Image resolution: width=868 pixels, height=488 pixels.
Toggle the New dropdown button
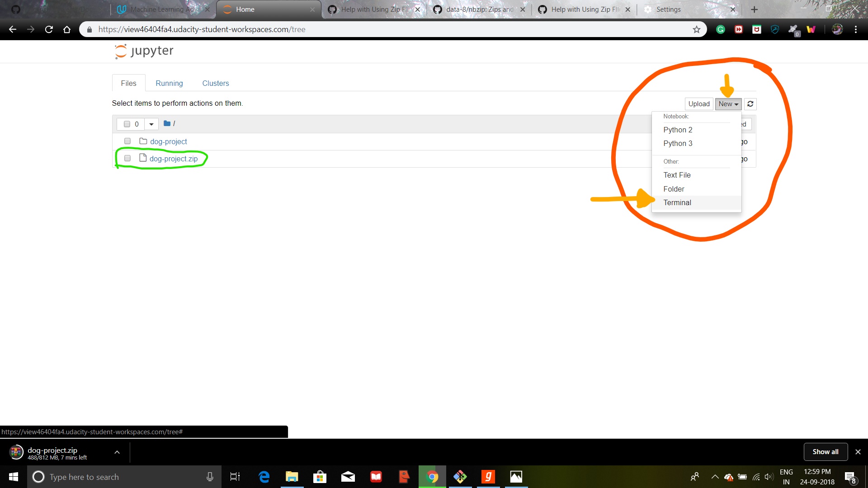(728, 104)
